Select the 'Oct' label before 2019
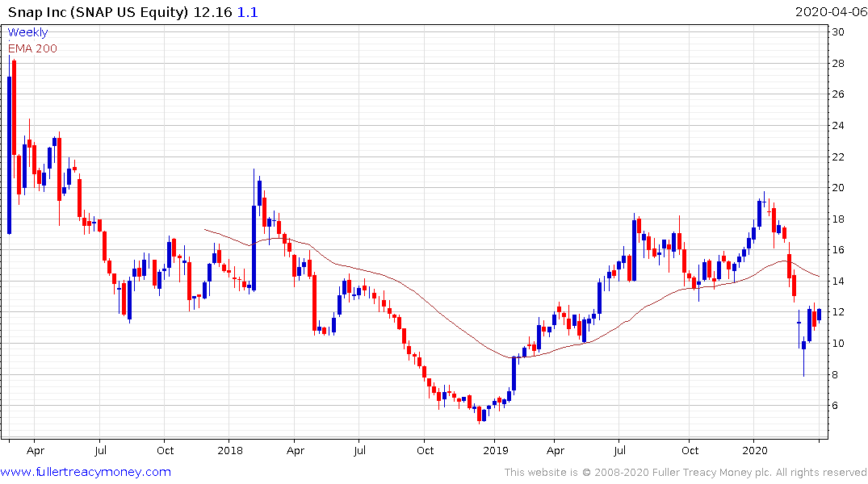Image resolution: width=868 pixels, height=484 pixels. 426,450
